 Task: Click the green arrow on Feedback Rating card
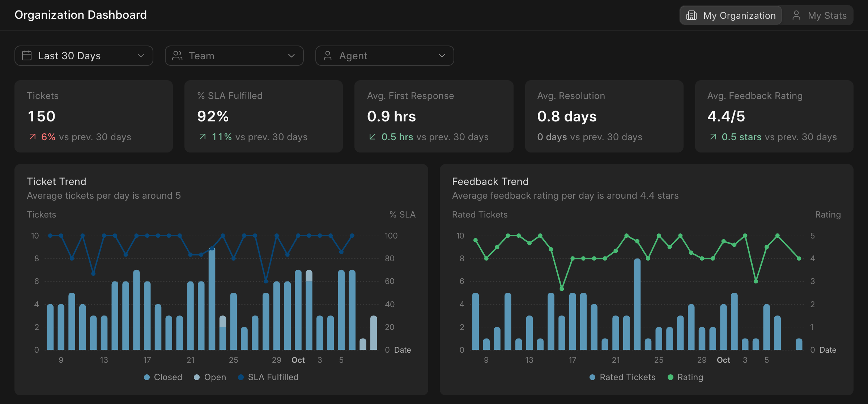pos(713,137)
